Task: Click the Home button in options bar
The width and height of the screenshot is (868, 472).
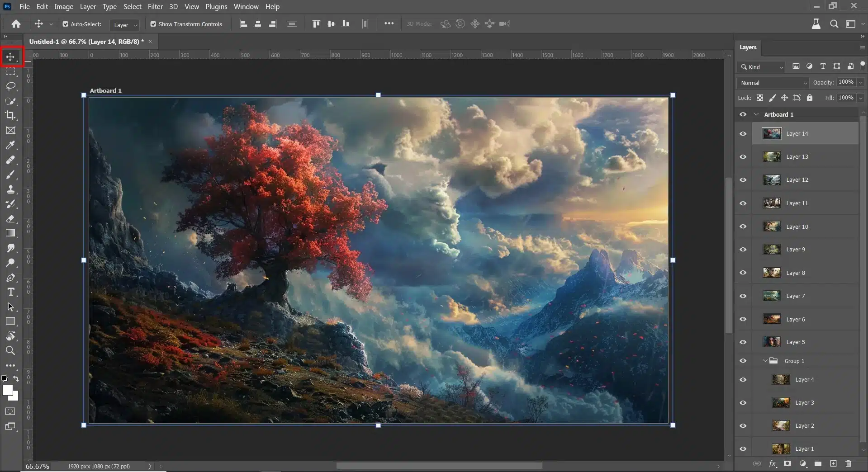Action: click(16, 24)
